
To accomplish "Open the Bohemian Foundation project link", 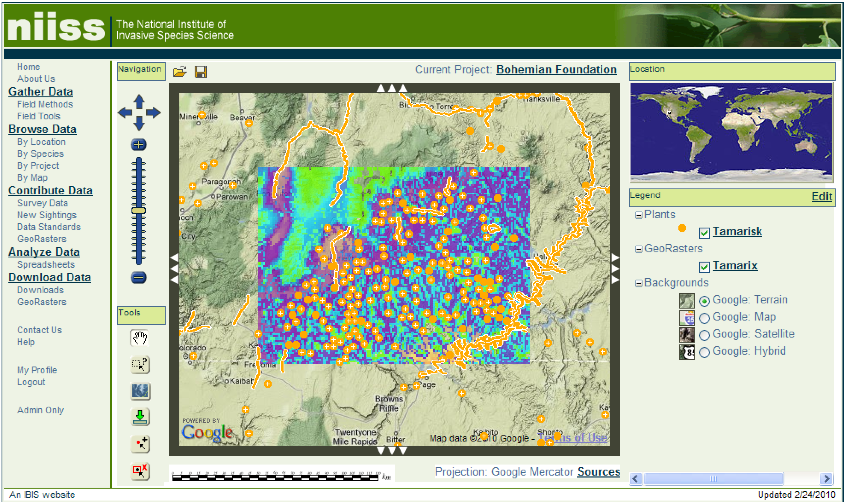I will tap(556, 70).
